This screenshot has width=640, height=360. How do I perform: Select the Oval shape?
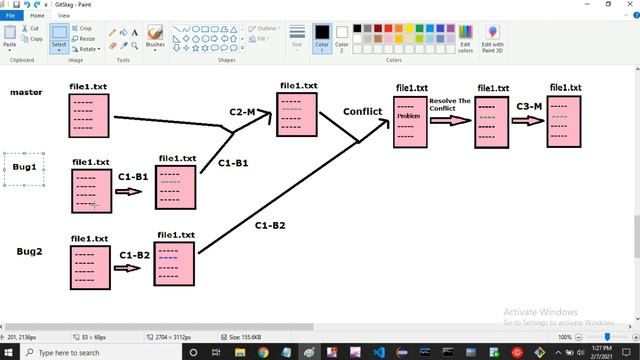(196, 29)
